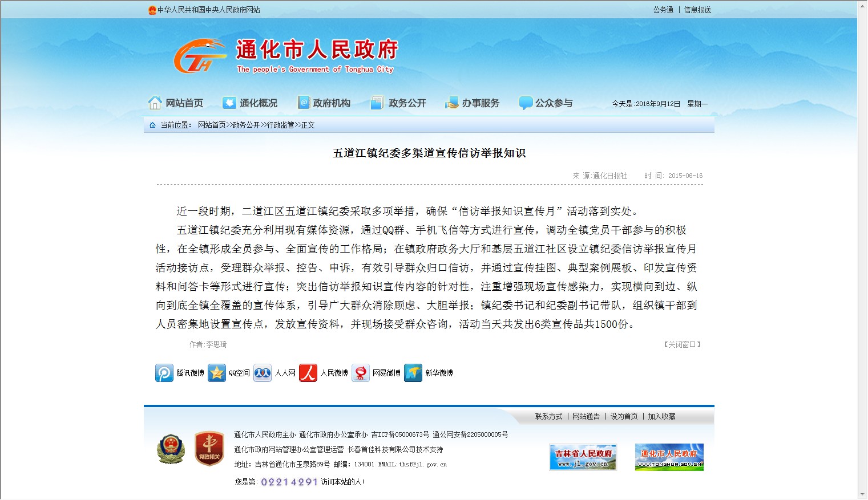Screen dimensions: 868x500
Task: Click the red 党政机关 shield icon
Action: (x=209, y=449)
